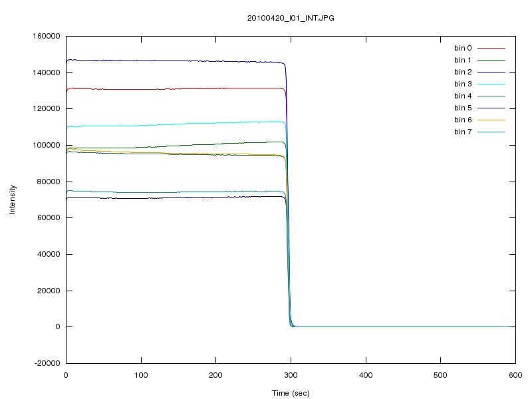The width and height of the screenshot is (532, 399).
Task: Click the 120000 y-axis tick label
Action: (47, 108)
